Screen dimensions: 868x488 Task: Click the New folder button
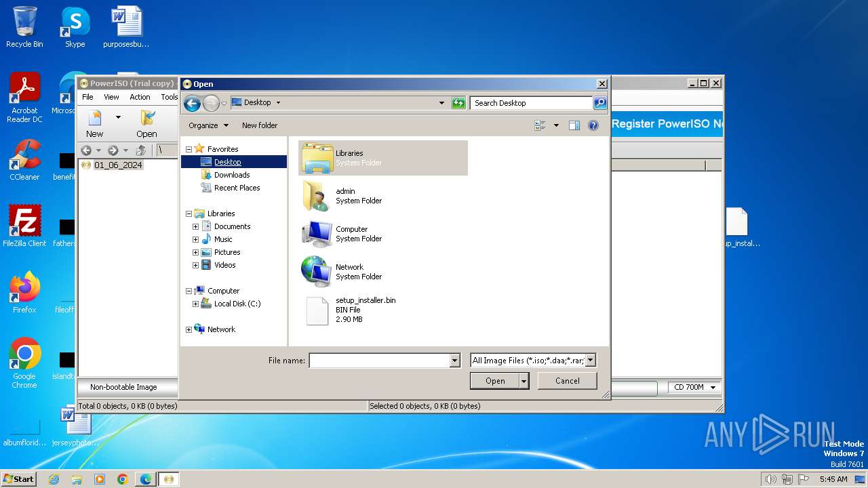click(260, 125)
